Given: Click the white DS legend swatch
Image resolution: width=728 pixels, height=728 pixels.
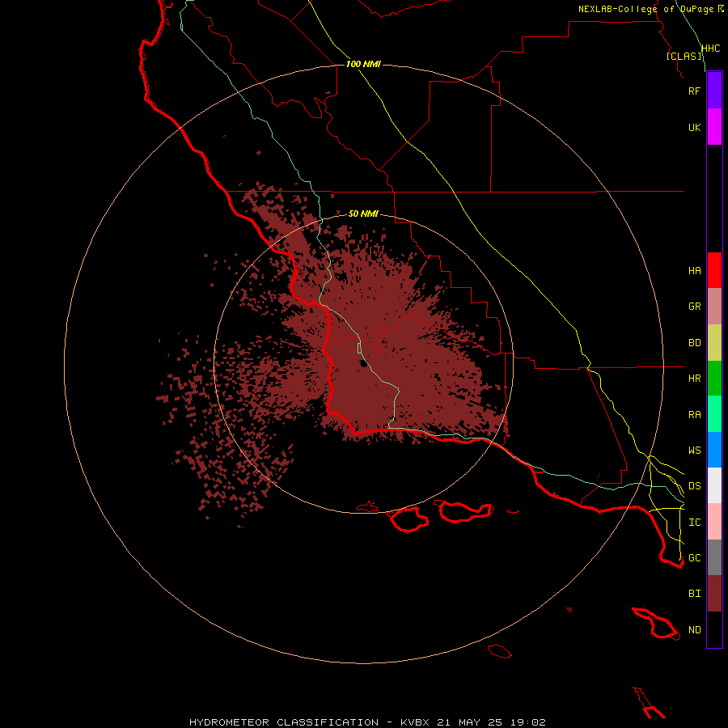Looking at the screenshot, I should [714, 485].
